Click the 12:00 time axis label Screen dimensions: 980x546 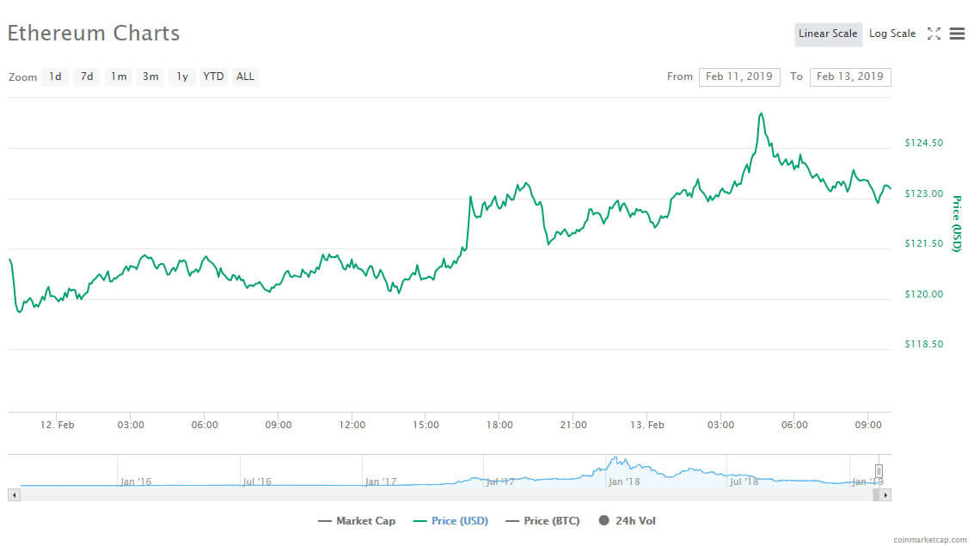[x=352, y=426]
